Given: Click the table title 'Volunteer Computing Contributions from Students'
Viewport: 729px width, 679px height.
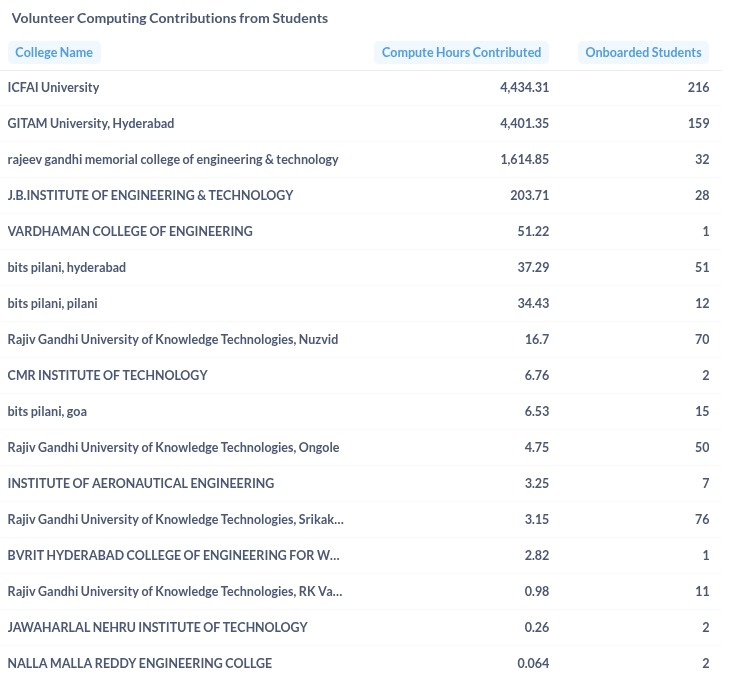Looking at the screenshot, I should coord(170,18).
